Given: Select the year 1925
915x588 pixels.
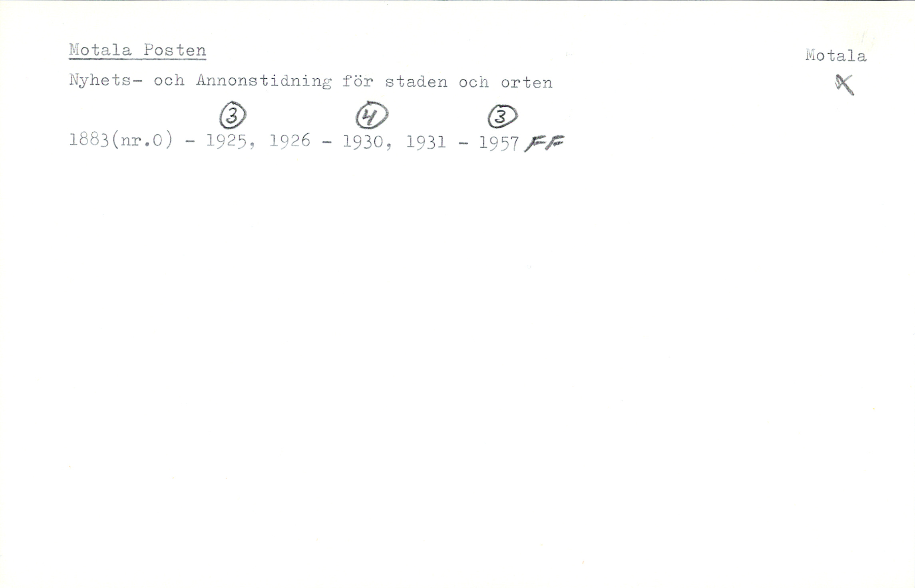Looking at the screenshot, I should click(226, 141).
